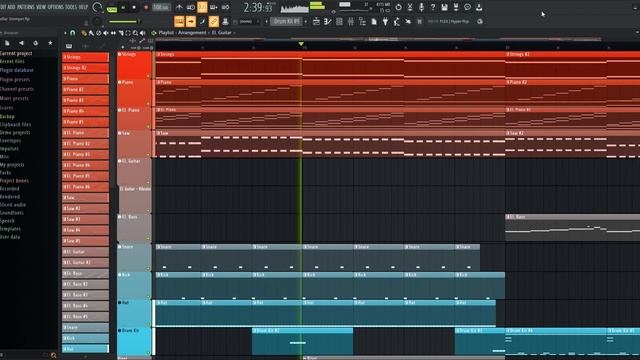Click the chat/news bubble icon
640x360 pixels.
point(467,7)
